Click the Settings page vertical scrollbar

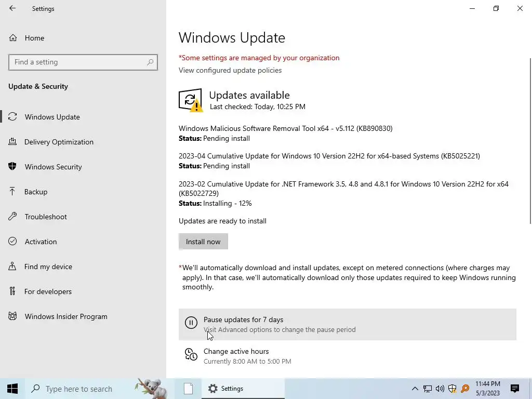(530, 141)
